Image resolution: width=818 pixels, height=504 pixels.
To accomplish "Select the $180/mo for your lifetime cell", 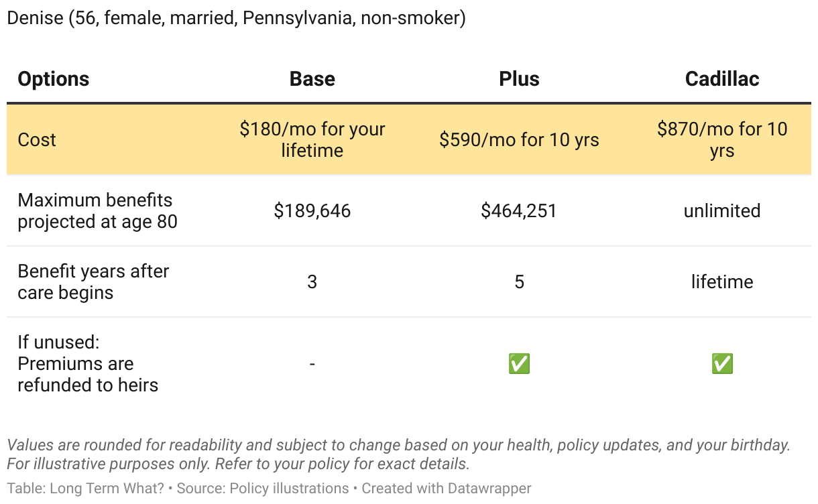I will pyautogui.click(x=312, y=139).
